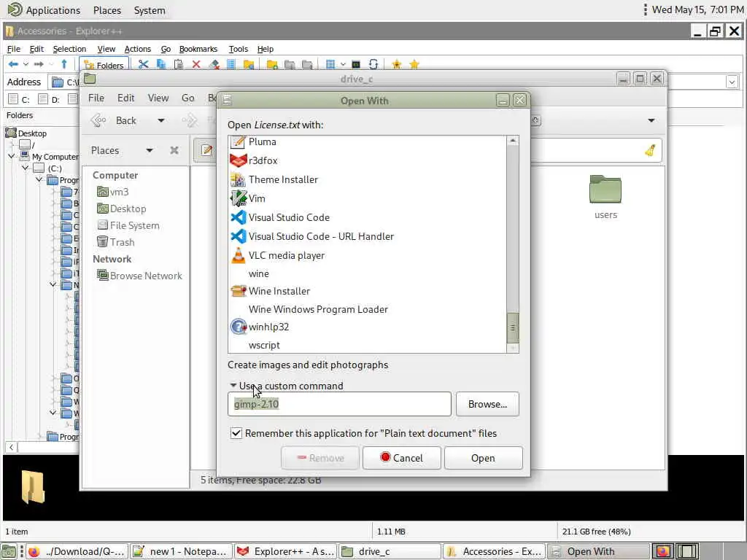Screen dimensions: 747x560
Task: Select C: drive button in drives bar
Action: point(19,99)
